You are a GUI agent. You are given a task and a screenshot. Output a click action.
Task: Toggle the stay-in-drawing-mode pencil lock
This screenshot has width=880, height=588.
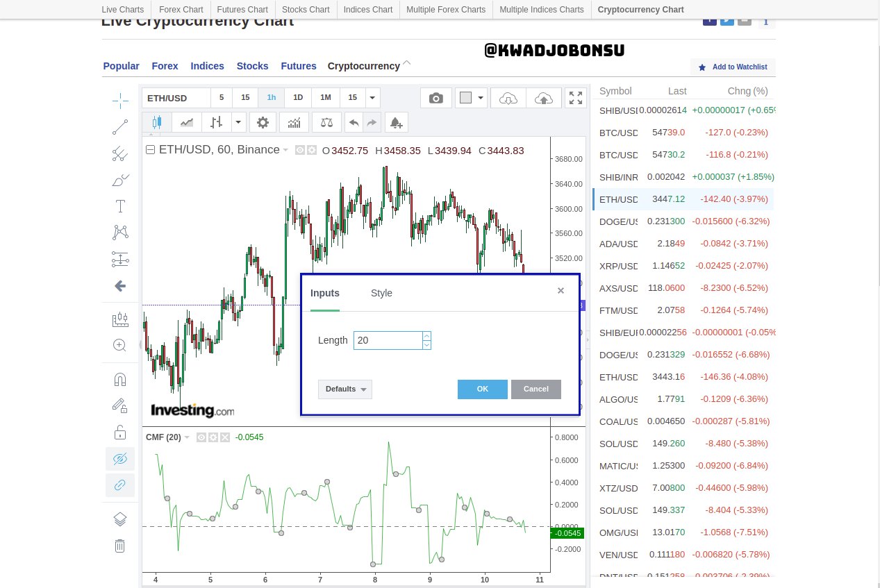tap(120, 406)
